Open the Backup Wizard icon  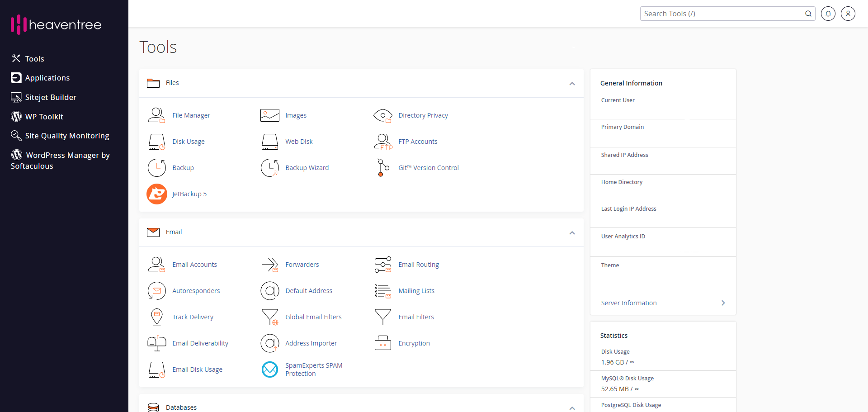(x=270, y=168)
